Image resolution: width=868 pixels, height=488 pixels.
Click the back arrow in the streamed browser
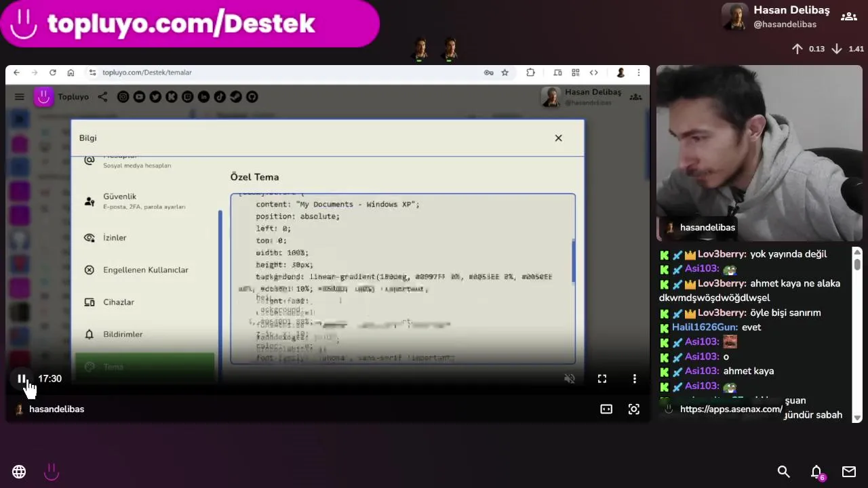[16, 73]
